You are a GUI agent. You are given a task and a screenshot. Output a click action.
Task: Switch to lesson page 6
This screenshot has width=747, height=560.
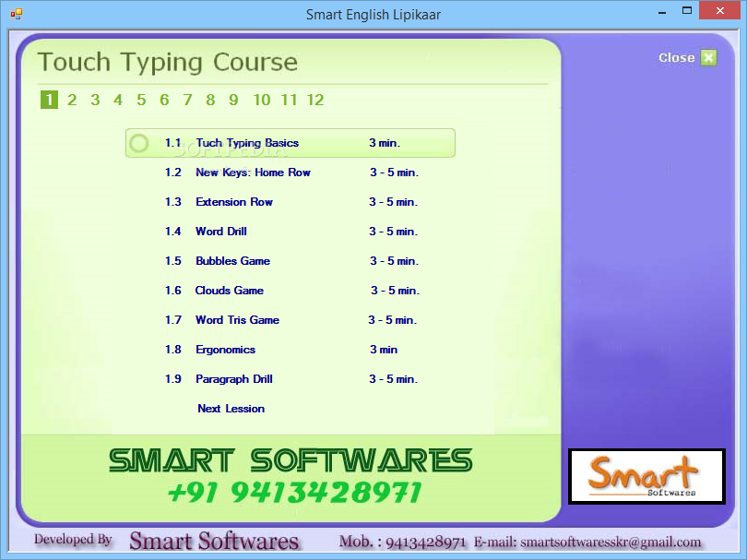point(164,100)
